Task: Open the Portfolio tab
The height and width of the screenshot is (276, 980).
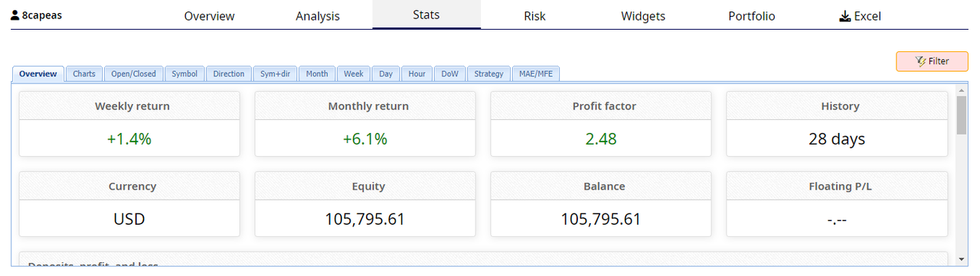Action: pos(752,15)
